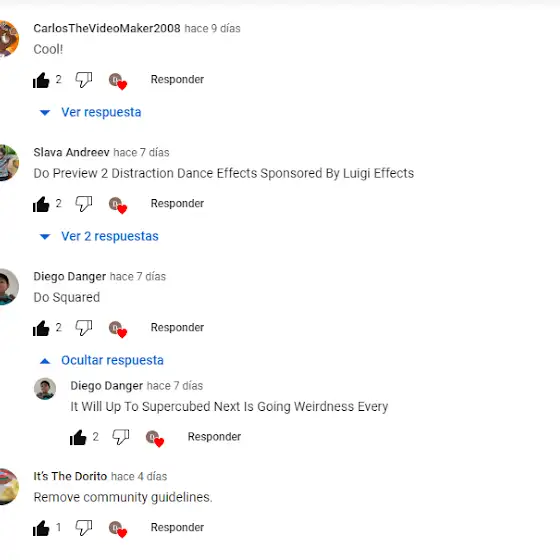
Task: Dislike the 'Cool!' comment
Action: [84, 80]
